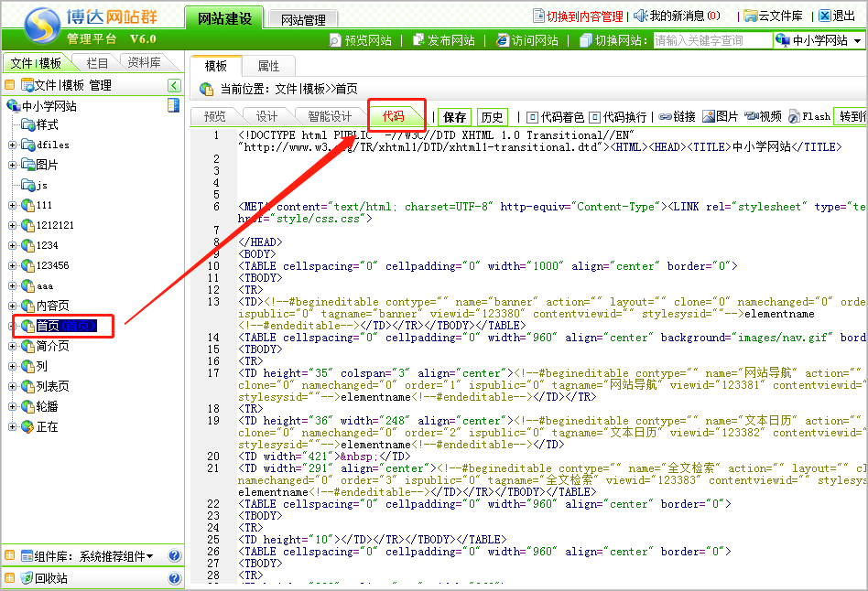Image resolution: width=868 pixels, height=591 pixels.
Task: Toggle the 代码着色 checkbox
Action: click(x=532, y=117)
